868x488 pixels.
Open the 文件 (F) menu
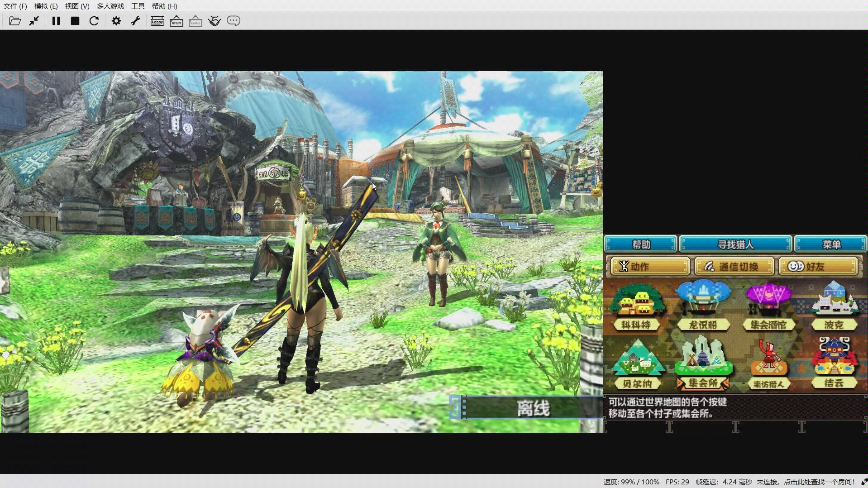tap(15, 6)
